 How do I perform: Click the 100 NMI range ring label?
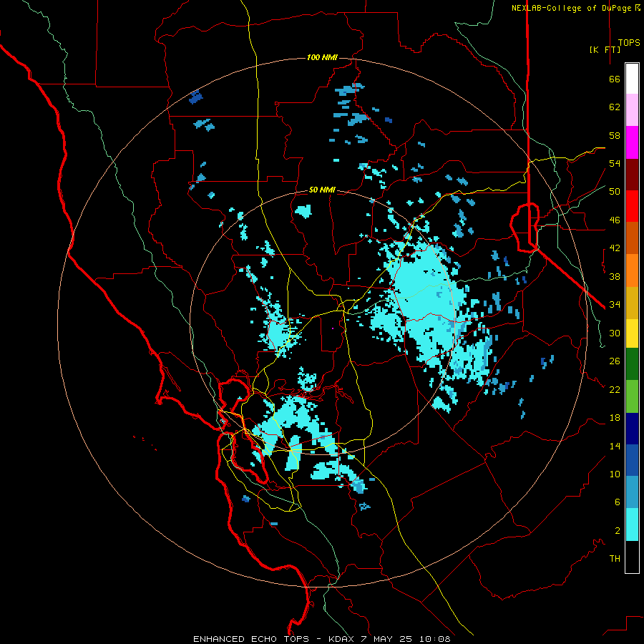click(322, 57)
